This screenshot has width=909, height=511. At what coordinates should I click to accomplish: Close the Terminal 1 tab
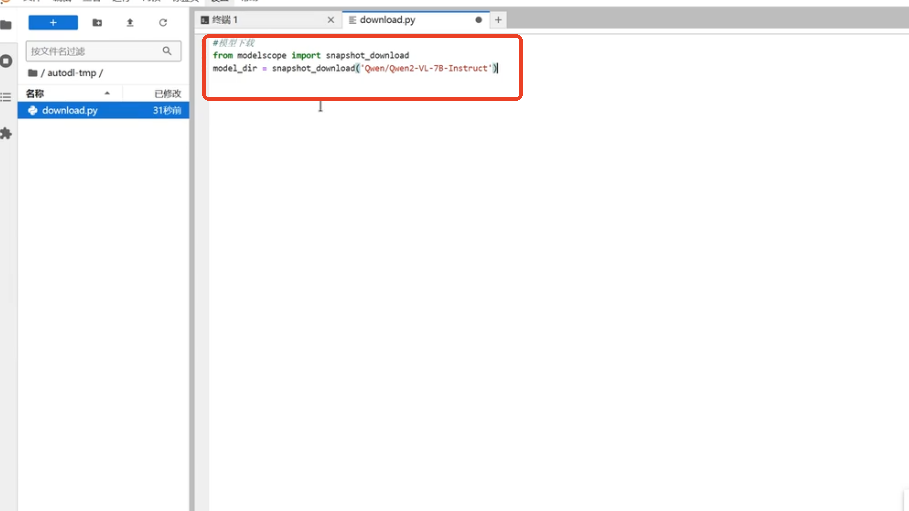[330, 20]
